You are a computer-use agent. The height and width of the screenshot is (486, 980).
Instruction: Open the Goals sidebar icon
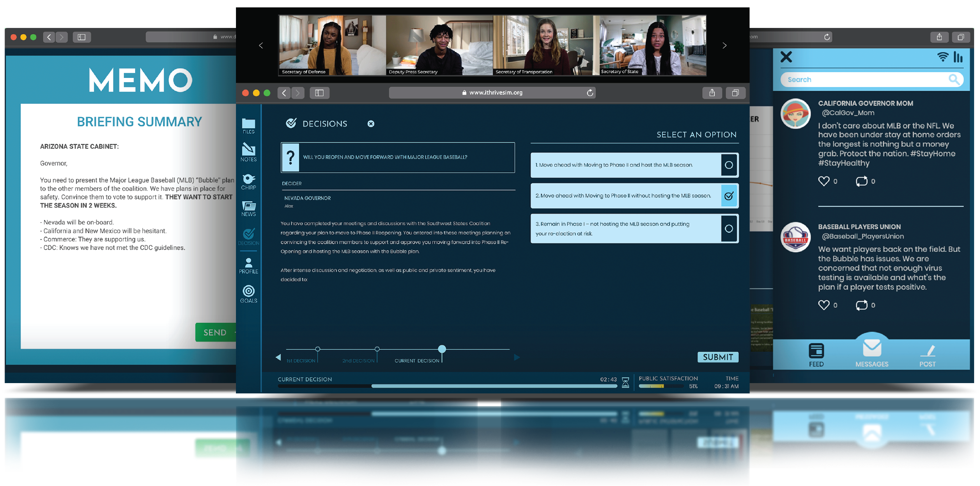click(x=249, y=294)
